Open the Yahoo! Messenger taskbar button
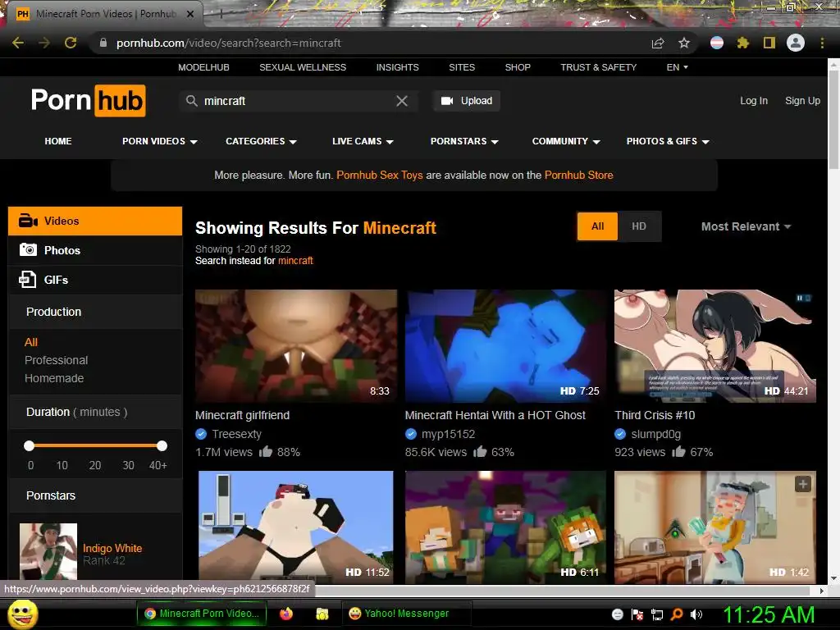 (x=407, y=614)
